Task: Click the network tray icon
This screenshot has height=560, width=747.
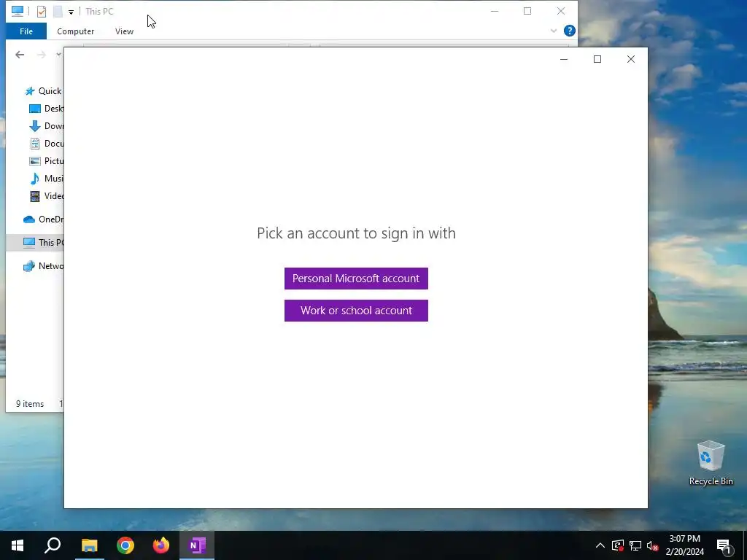Action: pyautogui.click(x=635, y=545)
